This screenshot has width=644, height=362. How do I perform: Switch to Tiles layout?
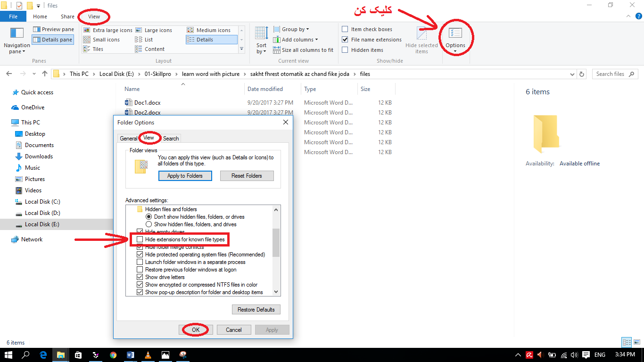(x=93, y=49)
